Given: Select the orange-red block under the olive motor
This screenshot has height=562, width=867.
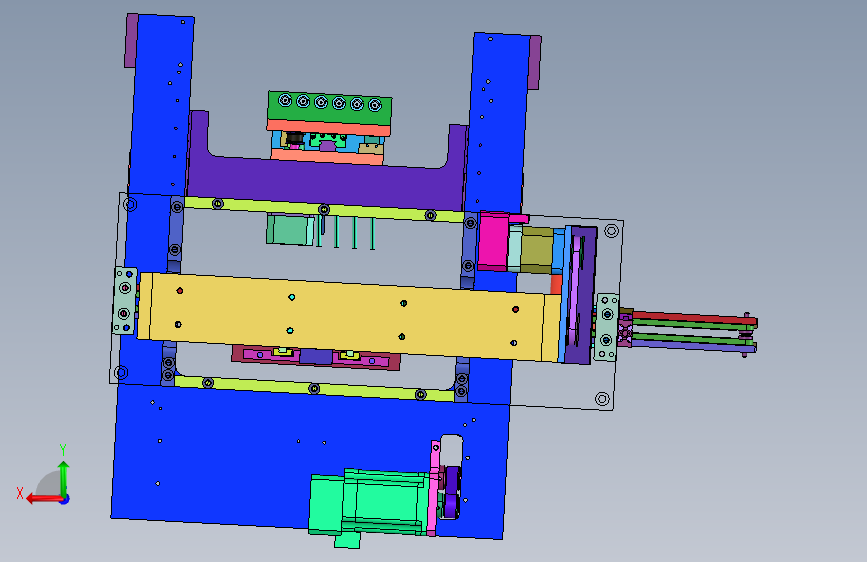Looking at the screenshot, I should click(556, 284).
